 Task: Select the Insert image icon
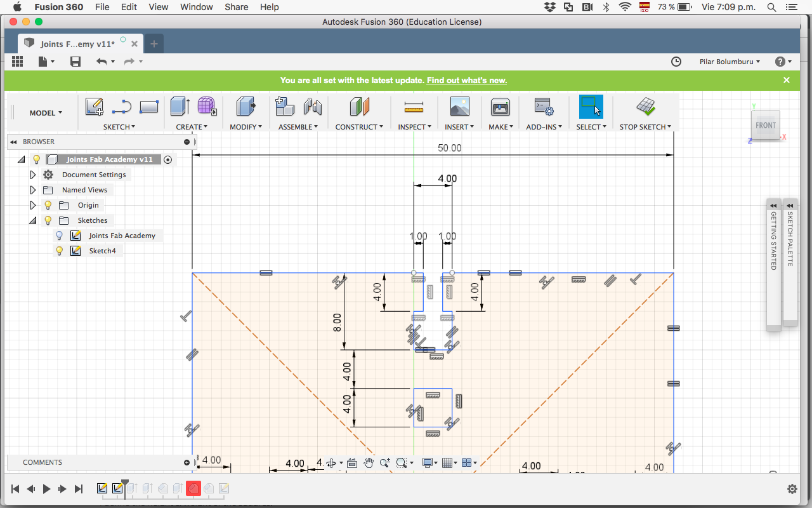click(459, 107)
